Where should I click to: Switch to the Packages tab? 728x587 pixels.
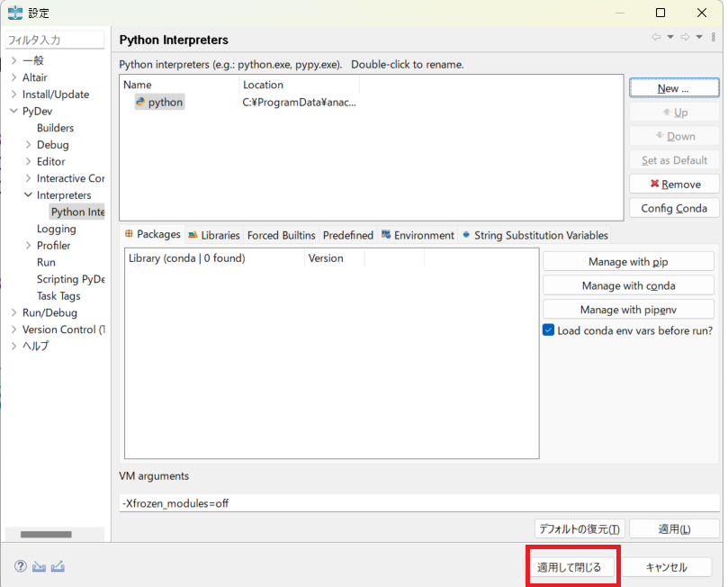pyautogui.click(x=152, y=234)
